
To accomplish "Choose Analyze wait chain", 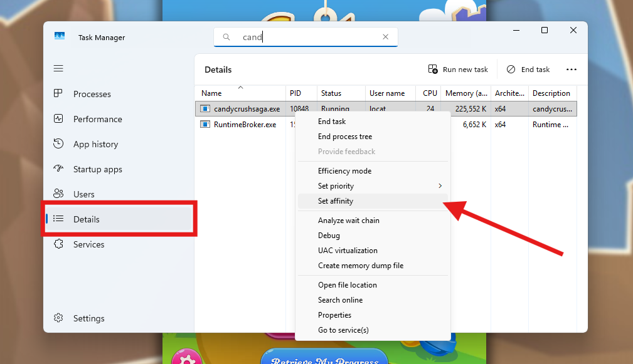I will pos(373,221).
